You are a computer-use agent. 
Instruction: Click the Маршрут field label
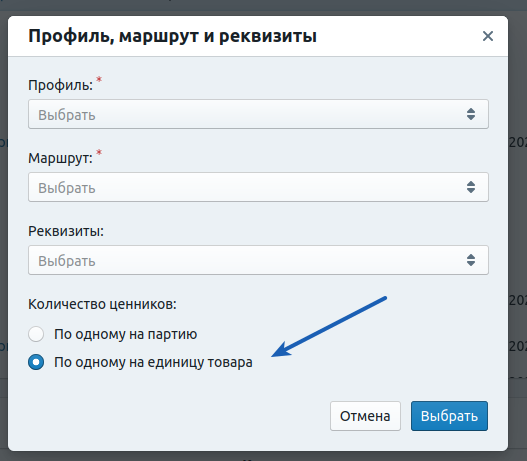60,158
